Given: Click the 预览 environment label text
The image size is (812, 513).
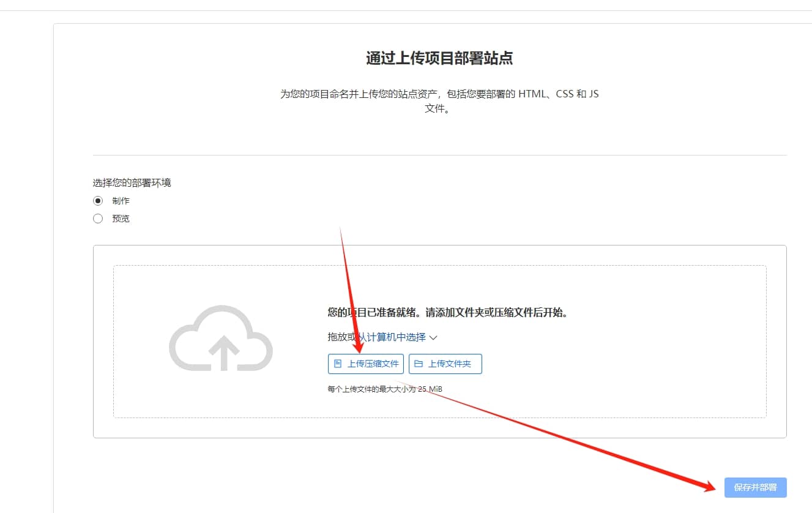Looking at the screenshot, I should pos(121,219).
